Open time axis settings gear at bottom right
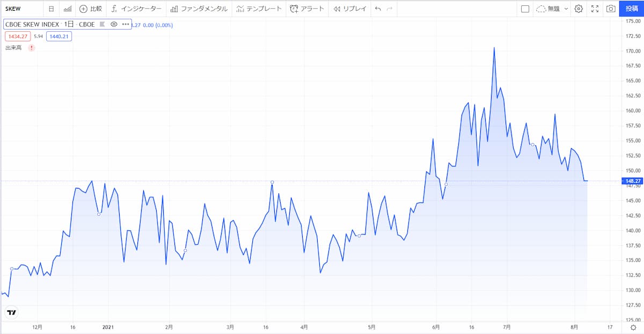This screenshot has width=644, height=334. point(633,327)
